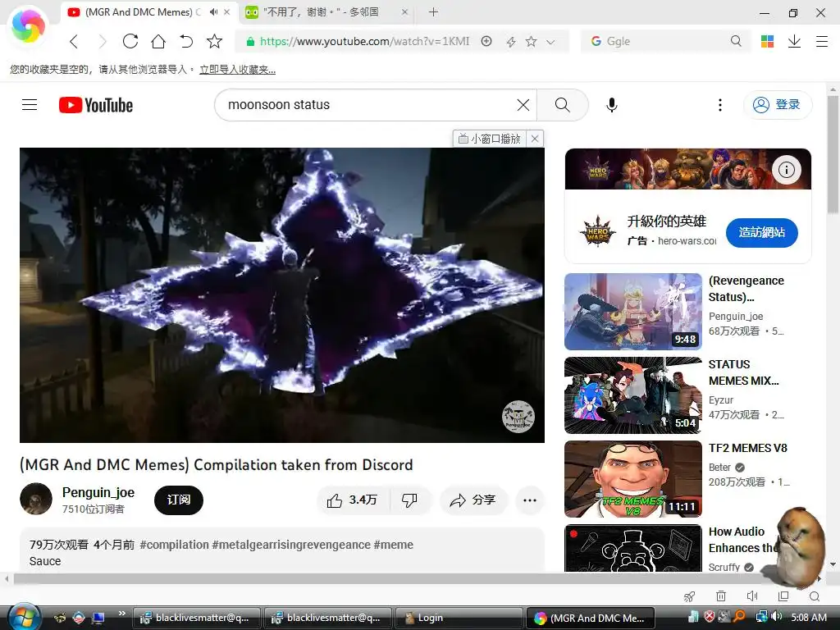Click the #meme hashtag link

click(x=393, y=545)
